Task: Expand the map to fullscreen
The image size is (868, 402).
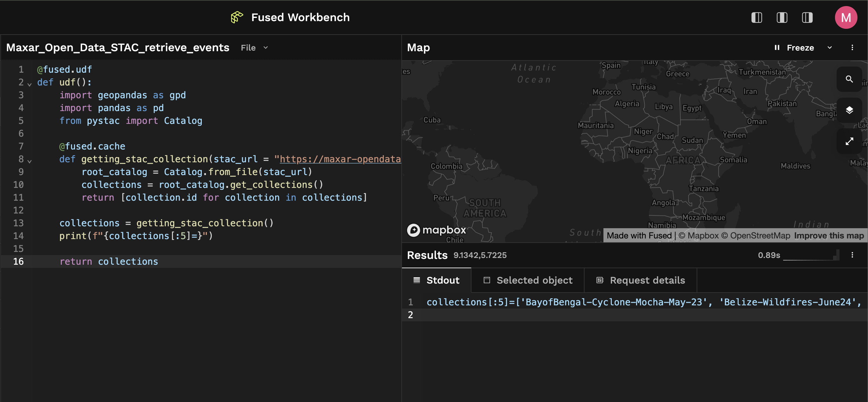Action: tap(849, 141)
